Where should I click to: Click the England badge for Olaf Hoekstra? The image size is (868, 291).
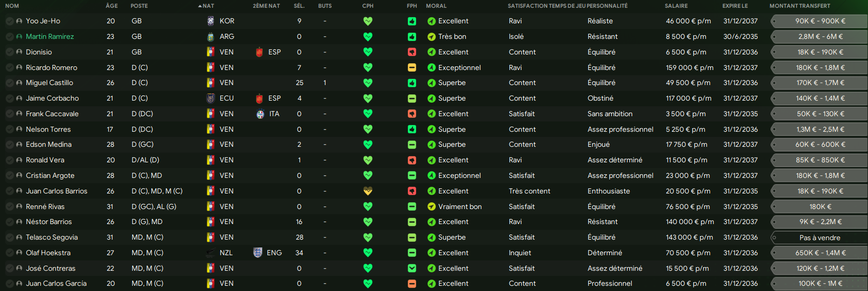tap(258, 253)
